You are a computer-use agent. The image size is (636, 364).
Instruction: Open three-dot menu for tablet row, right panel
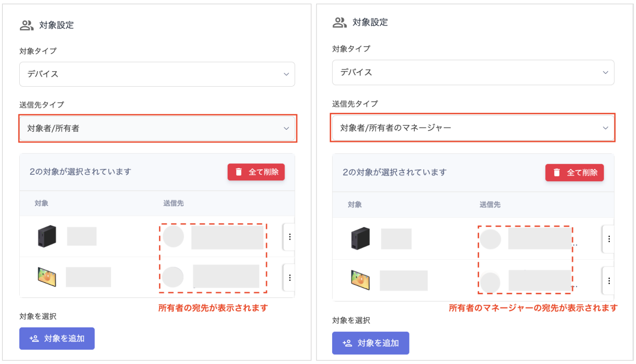tap(609, 281)
